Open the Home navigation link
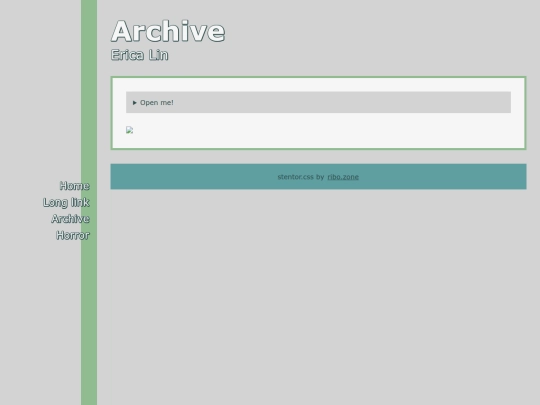540x405 pixels. click(x=75, y=186)
